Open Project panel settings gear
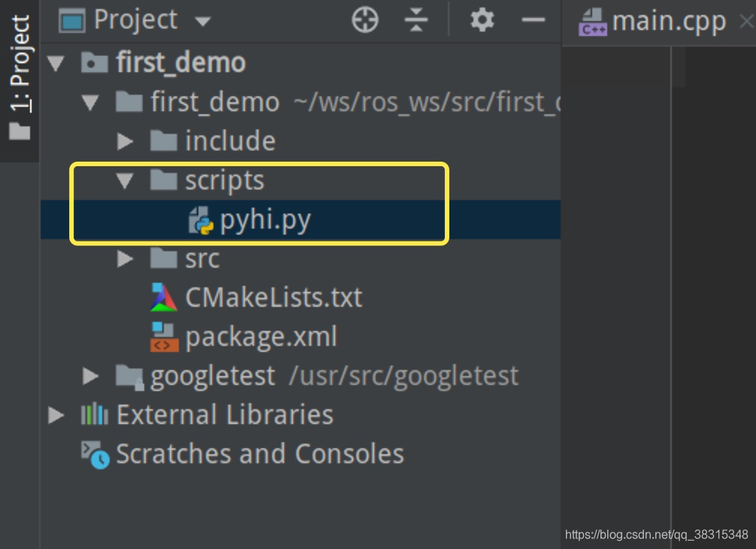 (x=482, y=20)
